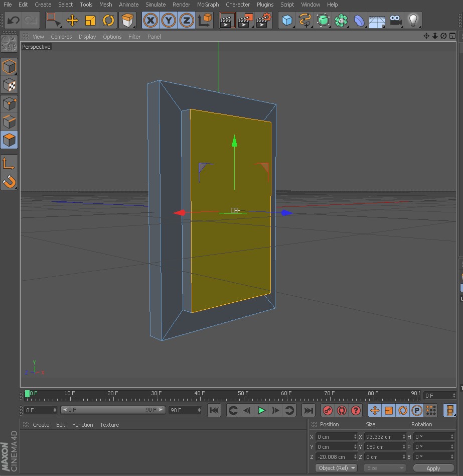The width and height of the screenshot is (463, 476).
Task: Open the viewport Filter menu
Action: (134, 37)
